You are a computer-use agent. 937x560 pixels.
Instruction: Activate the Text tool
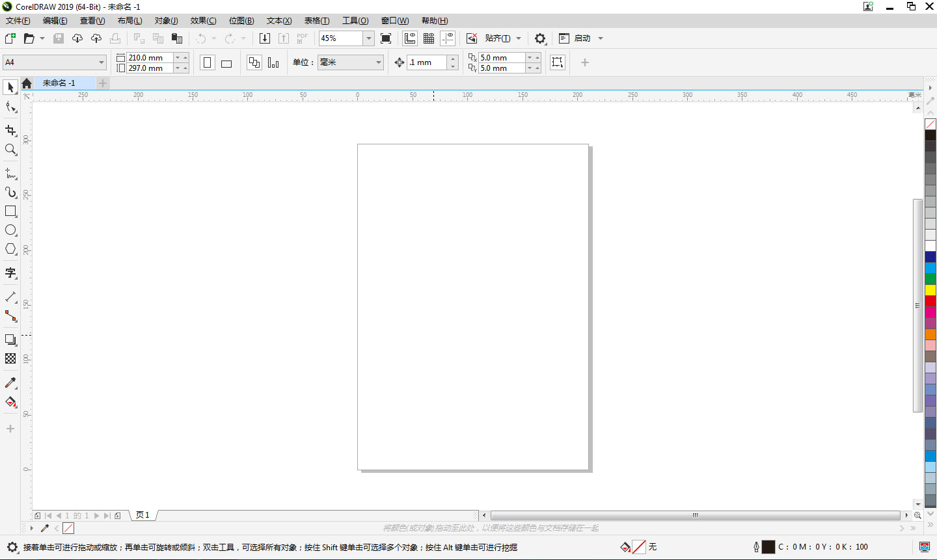point(10,273)
